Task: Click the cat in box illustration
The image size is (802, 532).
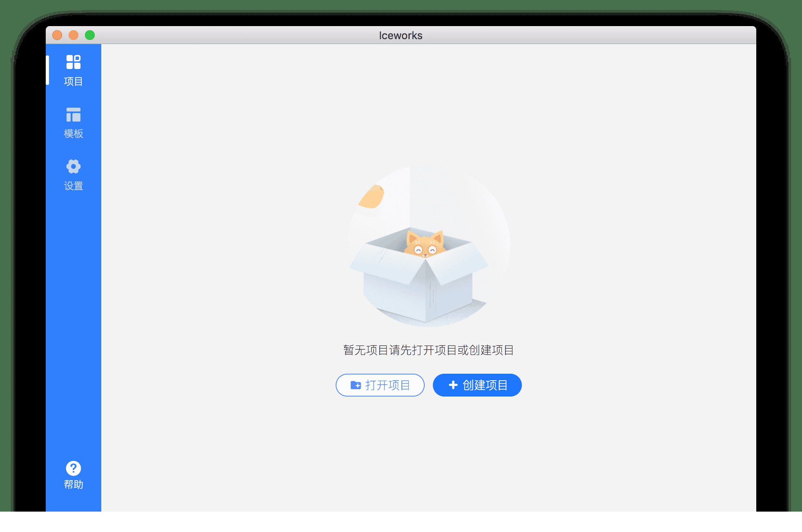Action: pyautogui.click(x=428, y=245)
